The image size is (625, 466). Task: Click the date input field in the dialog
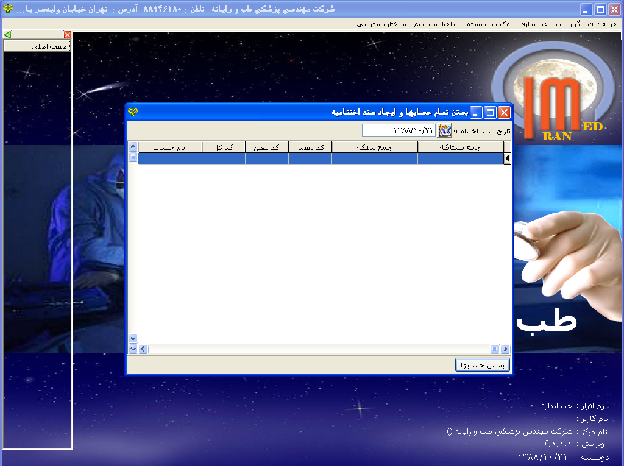pyautogui.click(x=399, y=130)
